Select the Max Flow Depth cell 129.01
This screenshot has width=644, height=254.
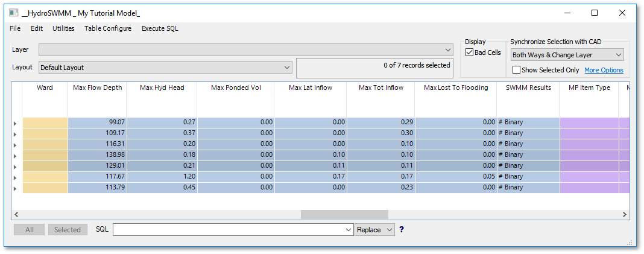[97, 166]
